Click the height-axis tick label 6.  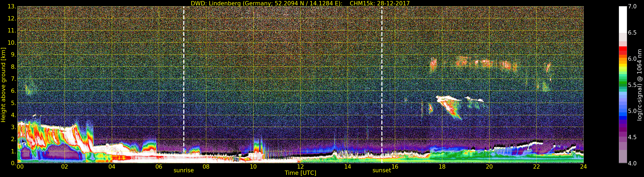coord(13,91)
